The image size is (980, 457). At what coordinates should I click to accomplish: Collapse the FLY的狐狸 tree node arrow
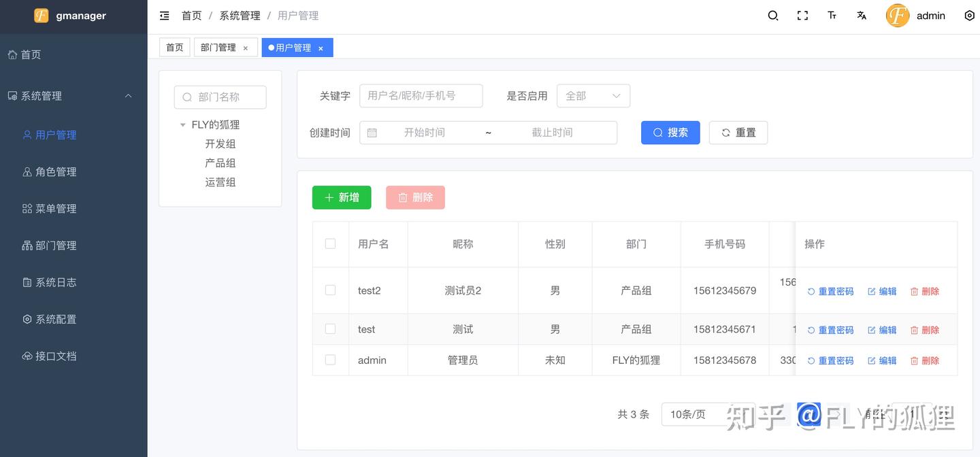182,125
